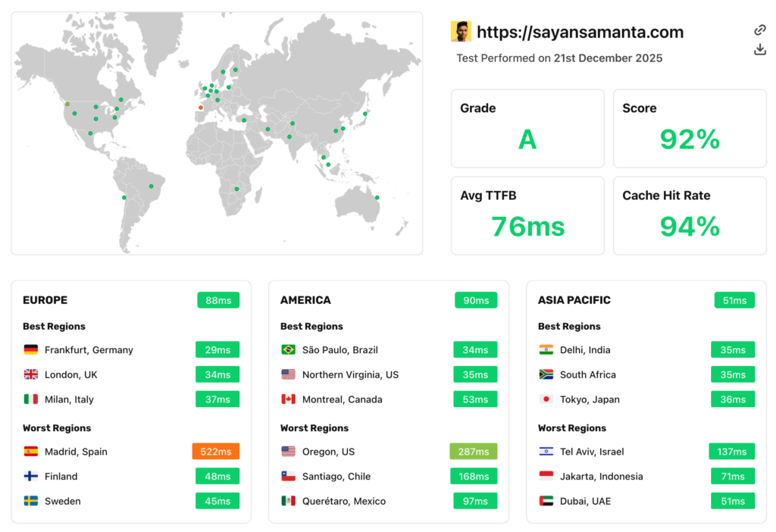Click the profile avatar thumbnail

click(463, 32)
